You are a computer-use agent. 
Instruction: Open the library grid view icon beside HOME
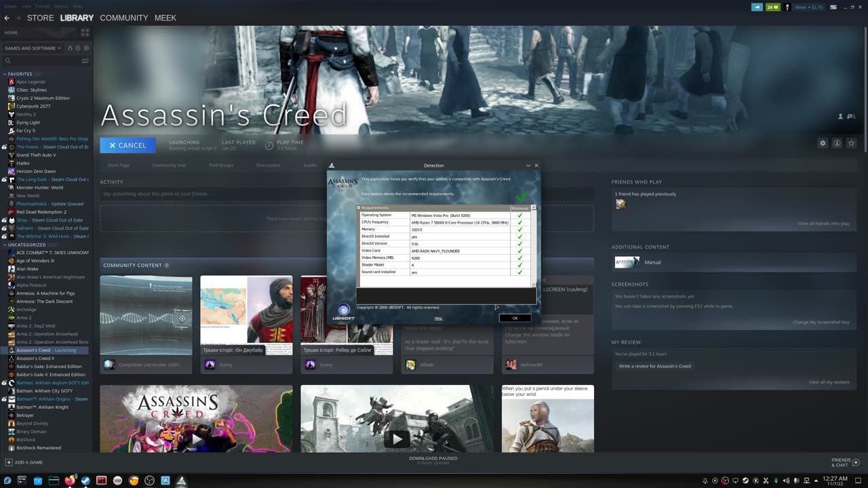[x=85, y=33]
